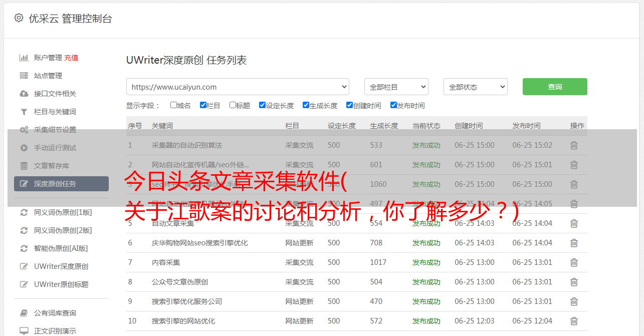The height and width of the screenshot is (336, 644).
Task: Open 正文识别演示 sidebar link
Action: [x=55, y=331]
